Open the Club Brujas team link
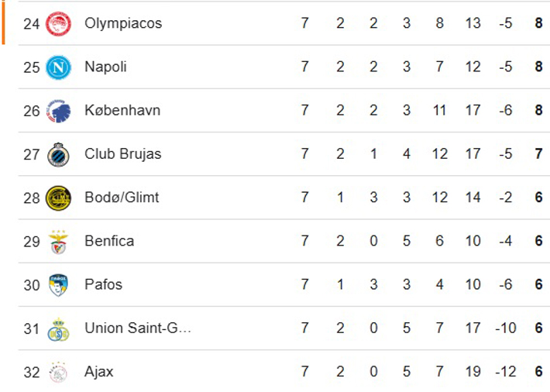 click(122, 153)
